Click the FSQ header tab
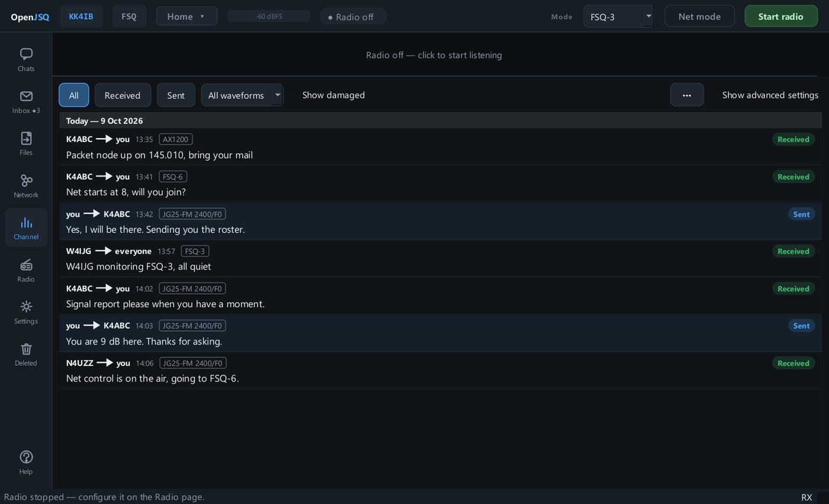 coord(129,17)
